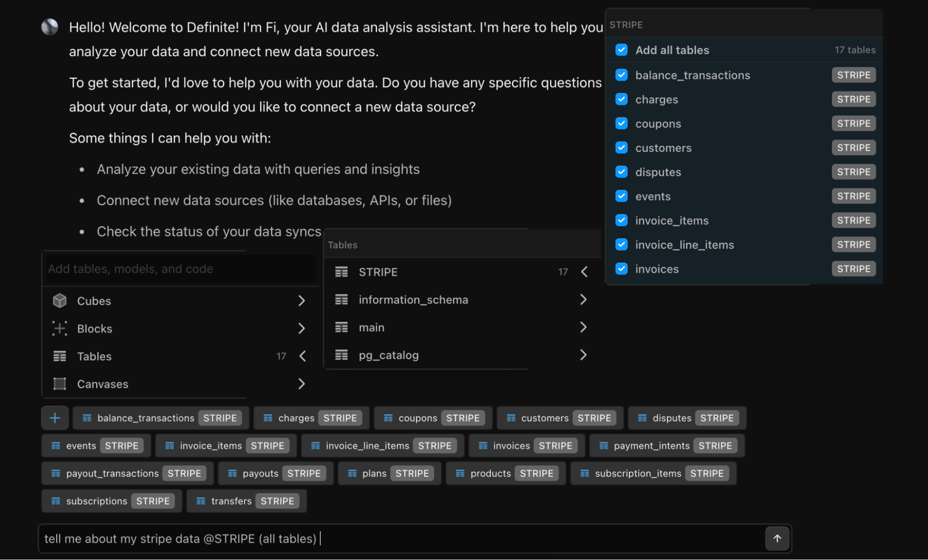The height and width of the screenshot is (560, 928).
Task: Click the table icon on coupons chip
Action: point(388,418)
